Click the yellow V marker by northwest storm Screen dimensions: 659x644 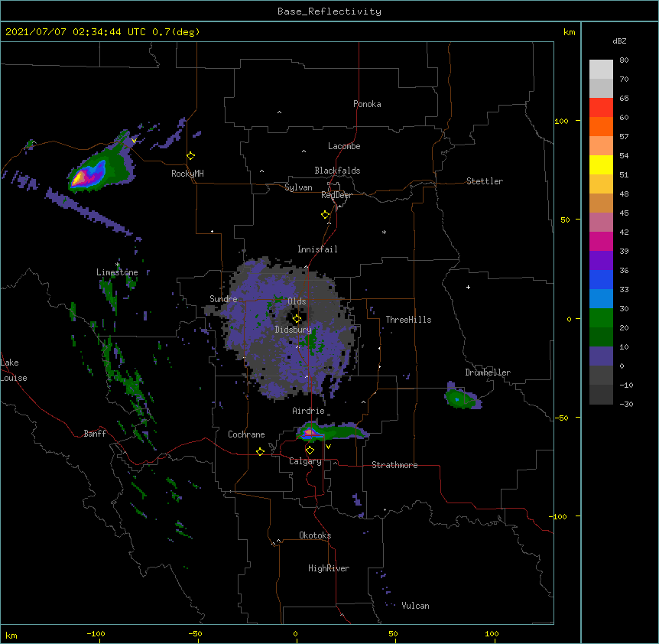(x=134, y=141)
